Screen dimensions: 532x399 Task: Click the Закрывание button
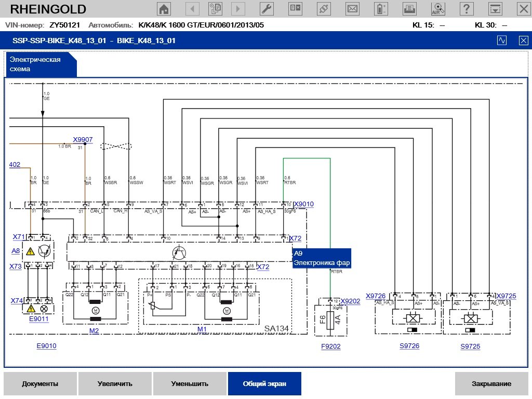[x=491, y=384]
